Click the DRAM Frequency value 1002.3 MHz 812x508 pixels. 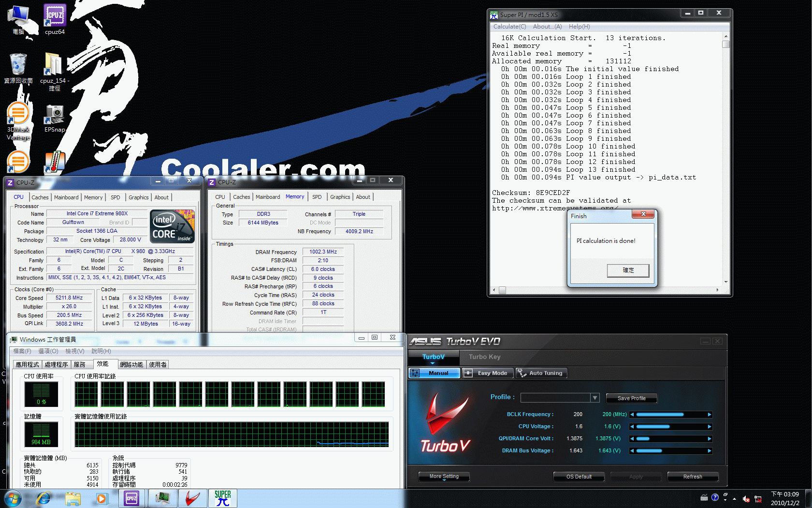point(323,252)
